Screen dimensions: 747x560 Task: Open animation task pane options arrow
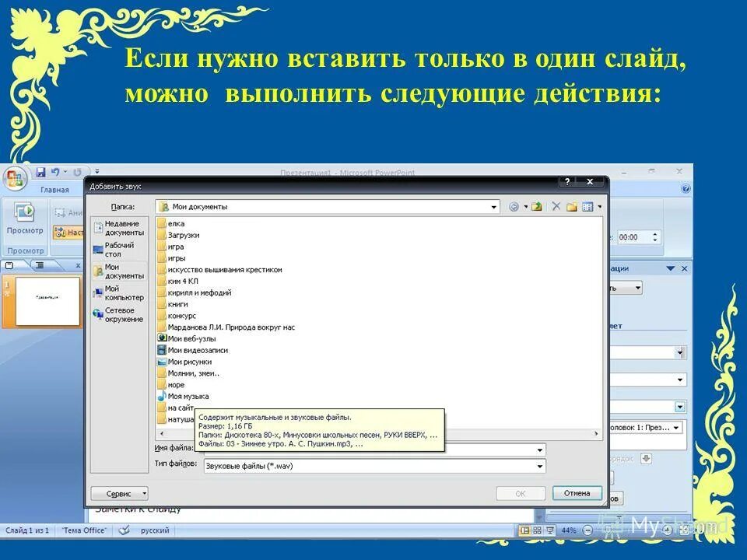(x=670, y=268)
